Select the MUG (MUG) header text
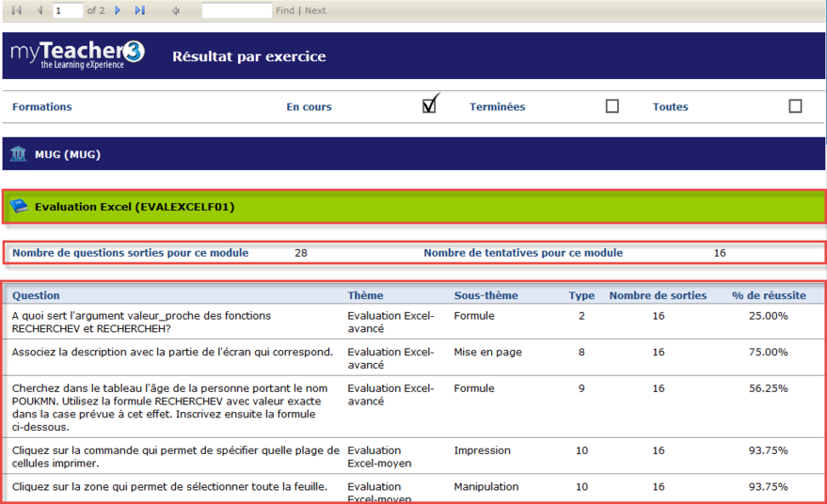The image size is (827, 504). click(x=68, y=154)
